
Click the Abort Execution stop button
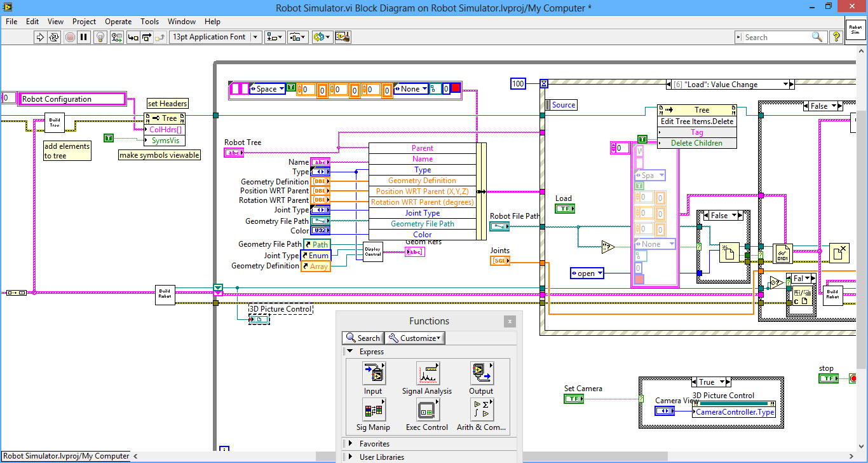[70, 37]
